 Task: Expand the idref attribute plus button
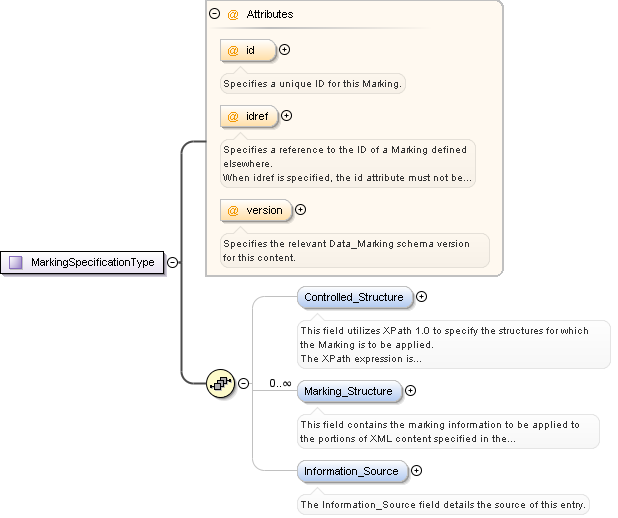click(287, 116)
